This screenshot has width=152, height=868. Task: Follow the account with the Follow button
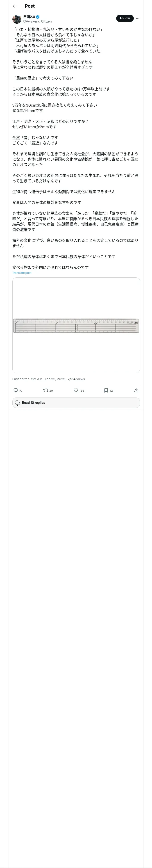tap(125, 18)
